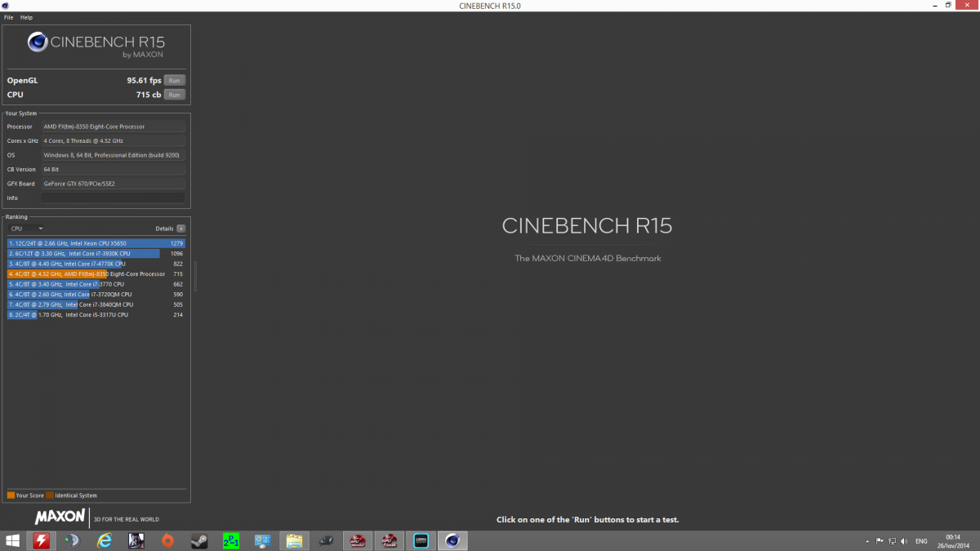Screen dimensions: 980x551
Task: Select ranking row Intel Core i7-3930K CPU
Action: [x=96, y=253]
